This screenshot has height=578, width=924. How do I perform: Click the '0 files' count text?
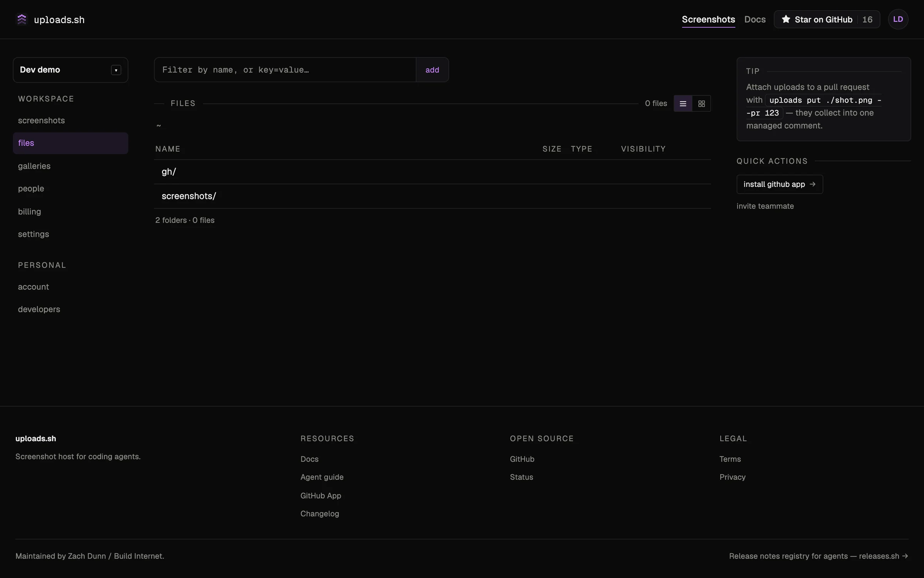656,103
